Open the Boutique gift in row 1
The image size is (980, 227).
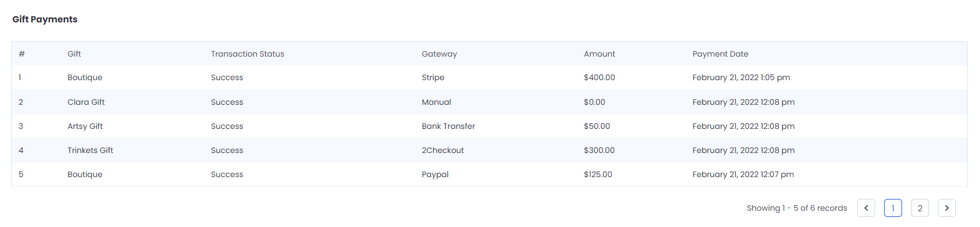click(x=85, y=77)
